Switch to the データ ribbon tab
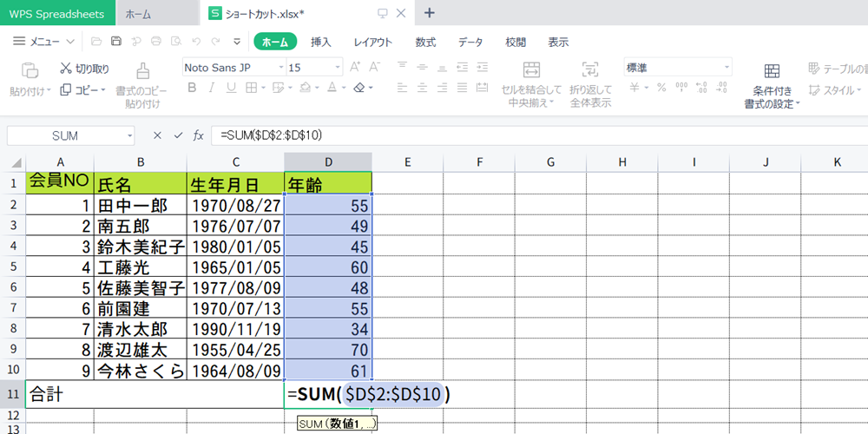 tap(470, 42)
